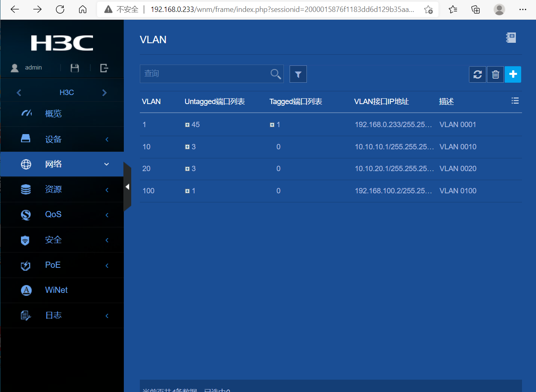Refresh the VLAN table

tap(477, 74)
